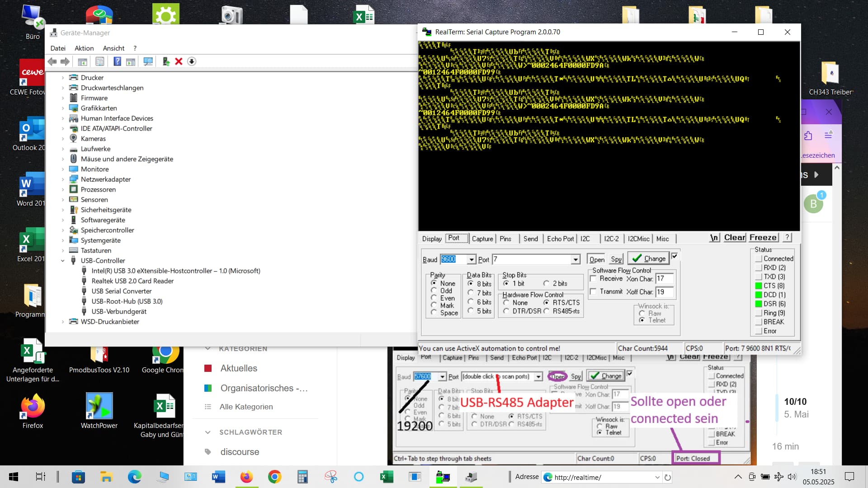Open the CH343 Treiber desktop folder
This screenshot has width=868, height=488.
[830, 78]
